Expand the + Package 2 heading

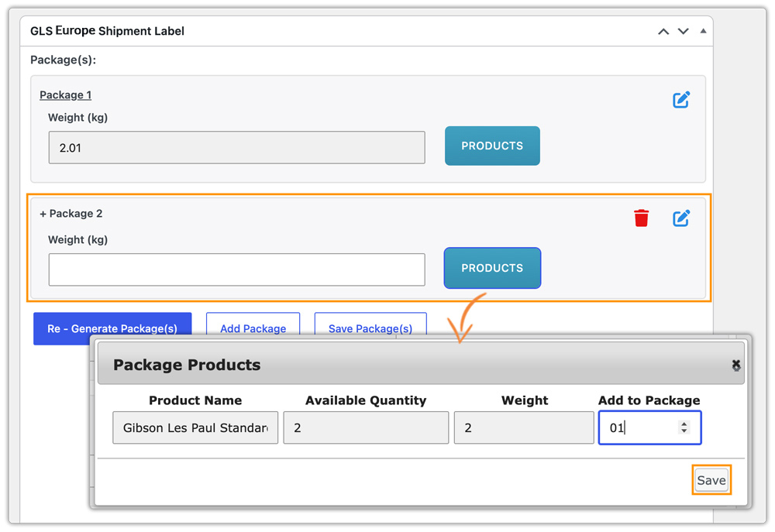71,214
